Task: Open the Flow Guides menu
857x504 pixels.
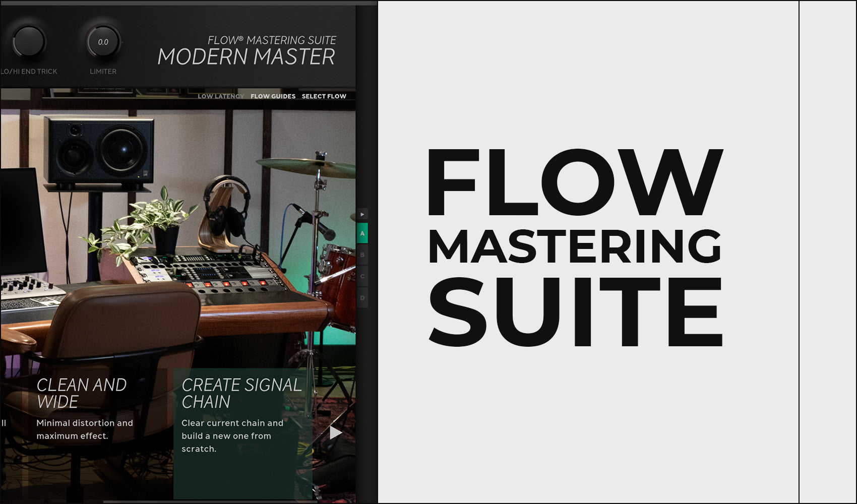Action: [273, 96]
